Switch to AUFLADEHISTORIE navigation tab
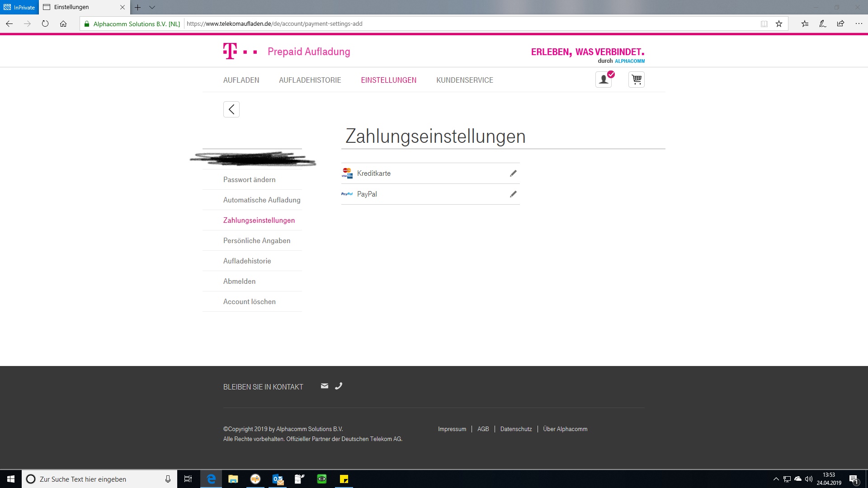Image resolution: width=868 pixels, height=488 pixels. pyautogui.click(x=310, y=80)
